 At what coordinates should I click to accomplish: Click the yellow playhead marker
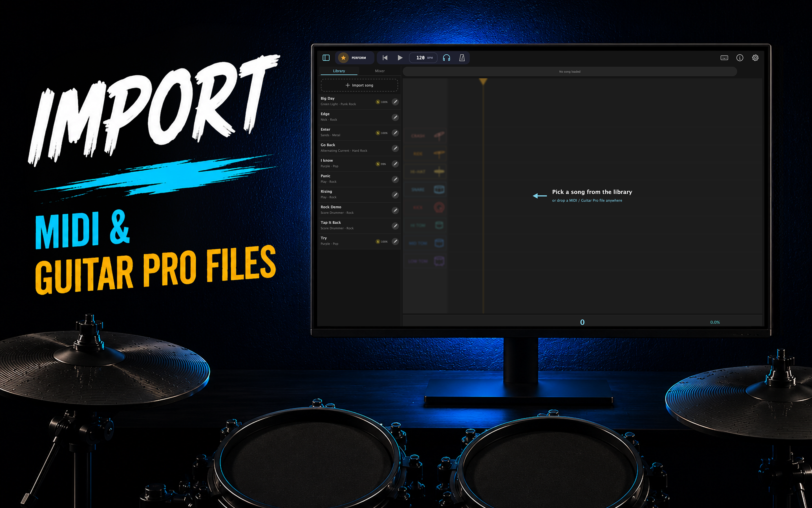tap(483, 81)
